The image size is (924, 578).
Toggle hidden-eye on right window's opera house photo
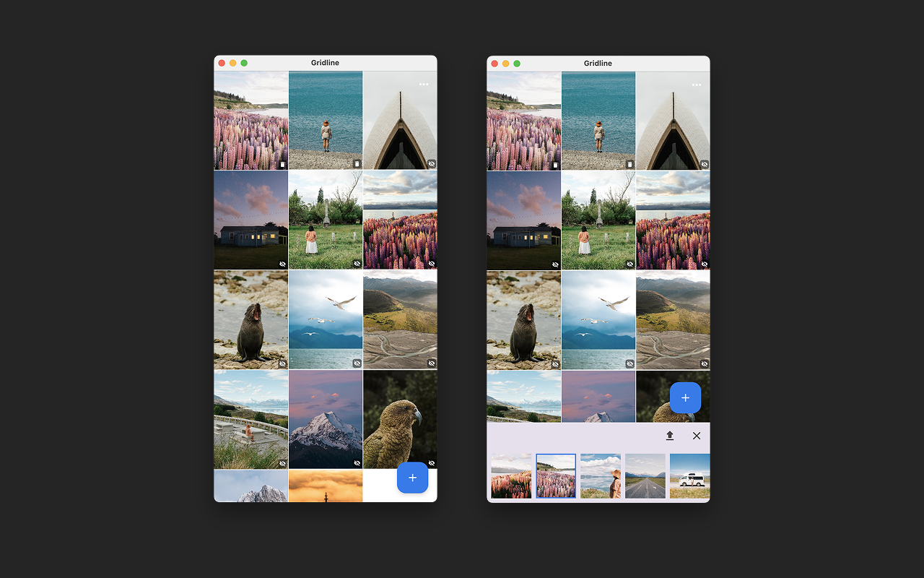click(705, 165)
